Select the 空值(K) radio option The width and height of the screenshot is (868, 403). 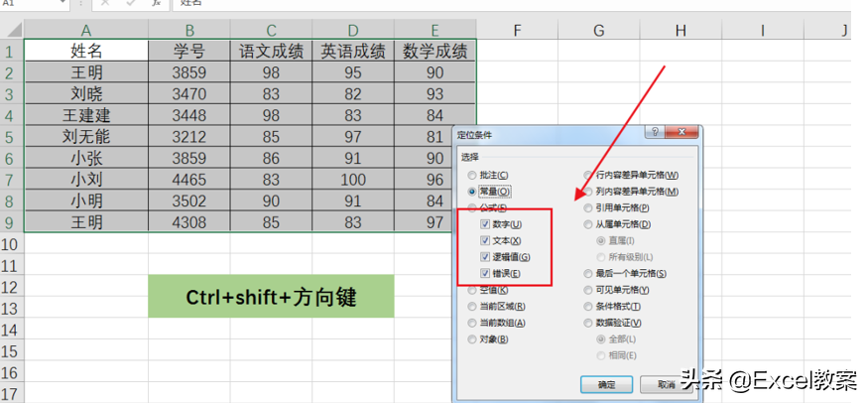488,290
